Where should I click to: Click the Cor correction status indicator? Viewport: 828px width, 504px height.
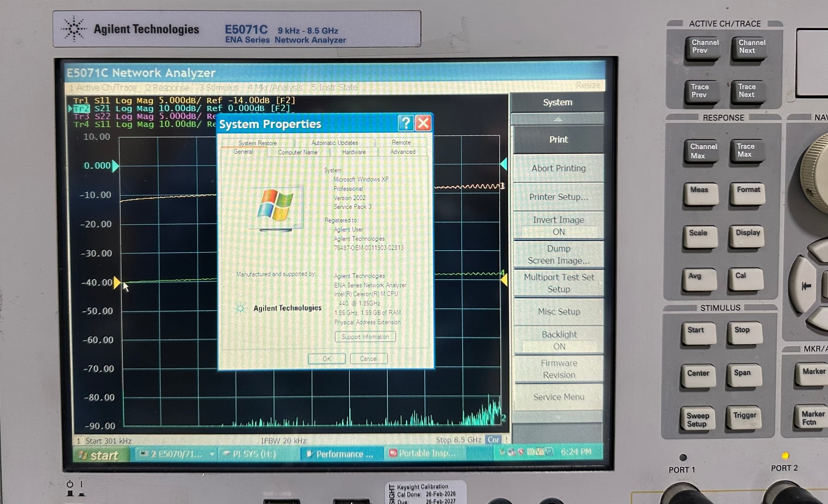click(x=493, y=439)
